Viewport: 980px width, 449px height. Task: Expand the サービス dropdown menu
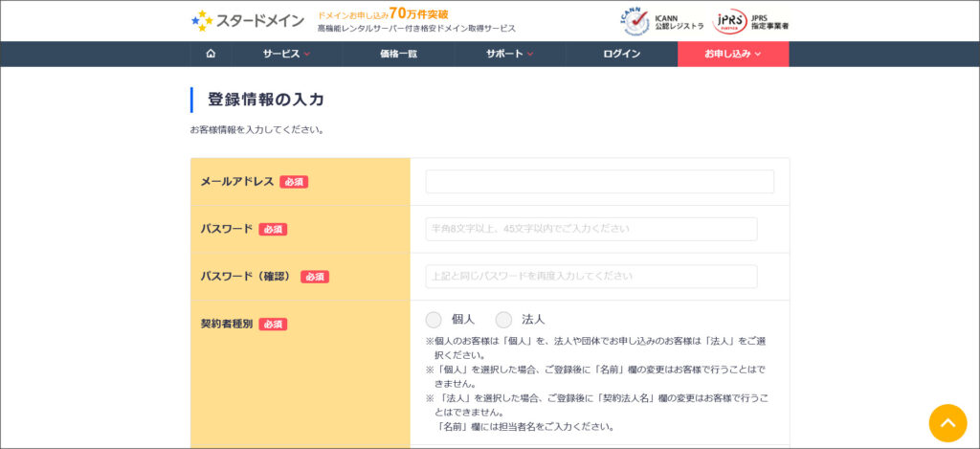click(x=286, y=54)
